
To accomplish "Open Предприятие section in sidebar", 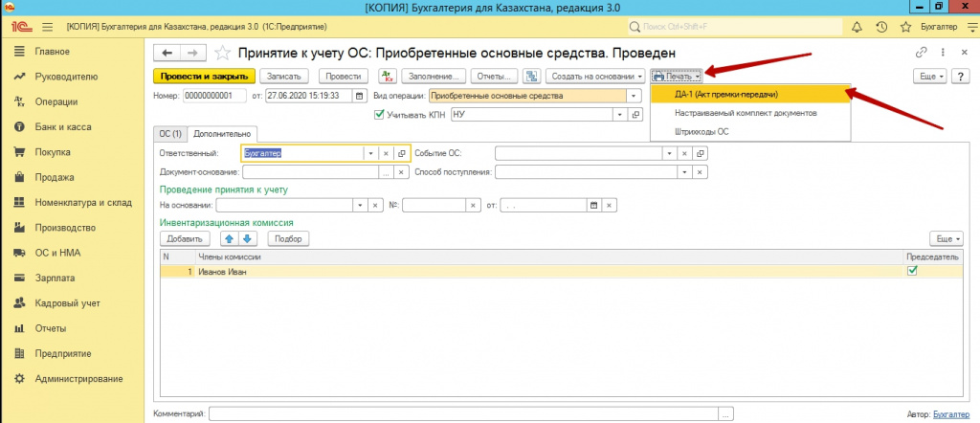I will pos(64,354).
